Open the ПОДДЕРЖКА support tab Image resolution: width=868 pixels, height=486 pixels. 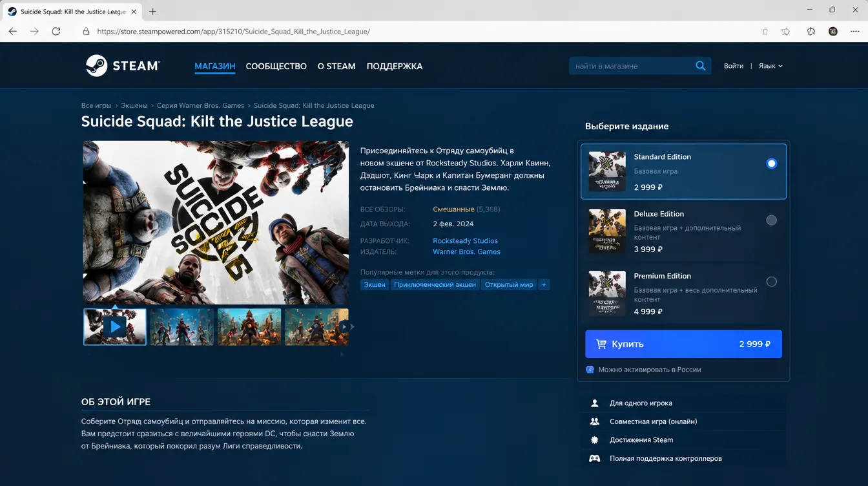pos(395,67)
